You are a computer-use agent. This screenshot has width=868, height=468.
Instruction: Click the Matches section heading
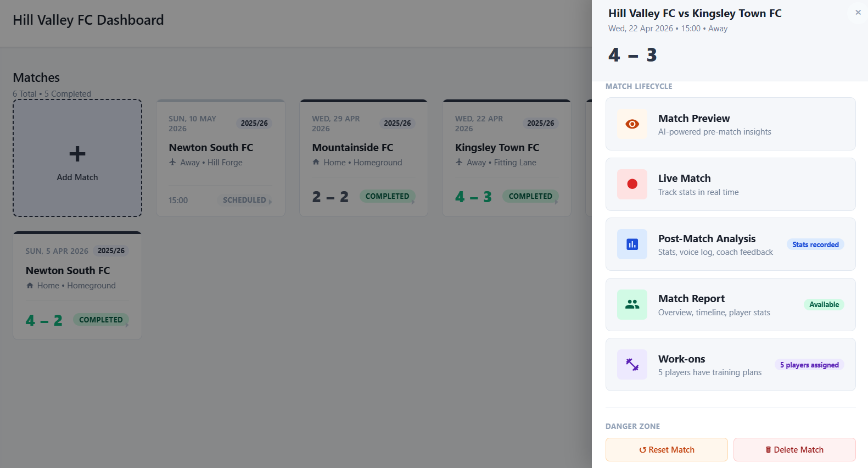(36, 77)
